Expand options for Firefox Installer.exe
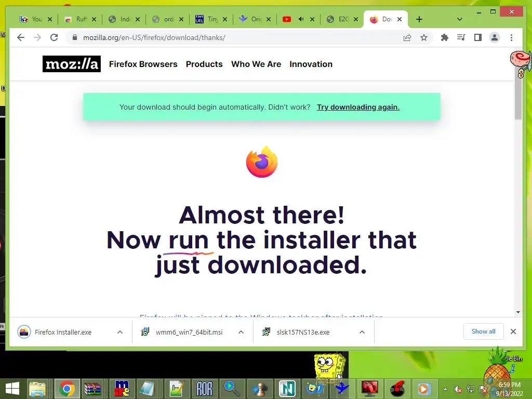Image resolution: width=532 pixels, height=399 pixels. point(120,332)
